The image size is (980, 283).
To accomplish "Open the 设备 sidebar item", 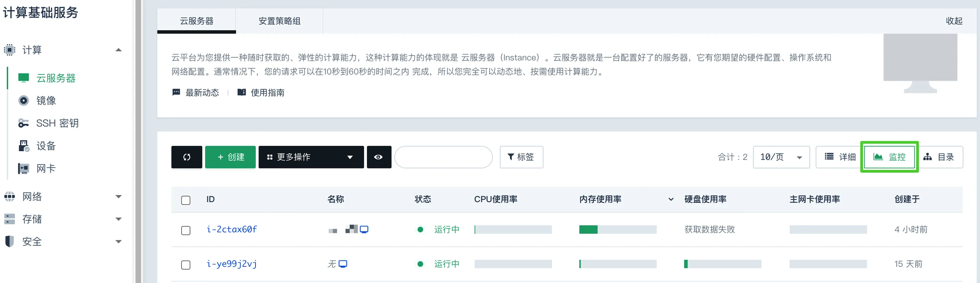I will 46,146.
